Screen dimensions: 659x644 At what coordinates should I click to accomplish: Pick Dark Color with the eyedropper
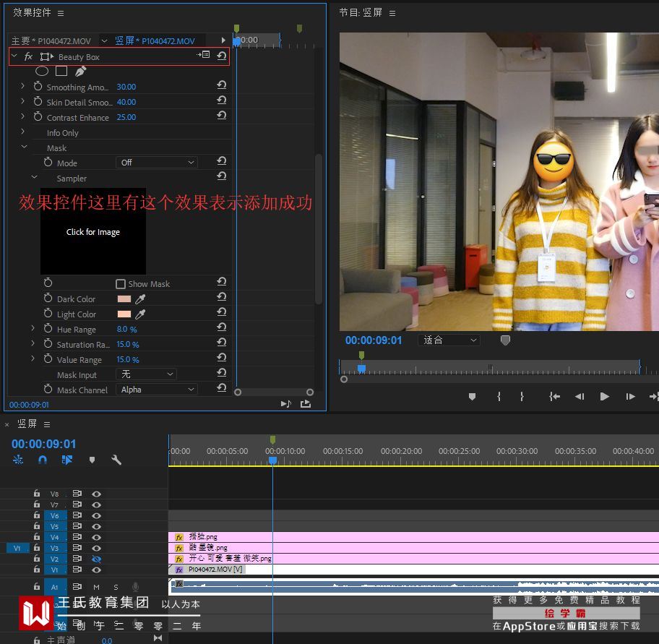click(x=140, y=299)
